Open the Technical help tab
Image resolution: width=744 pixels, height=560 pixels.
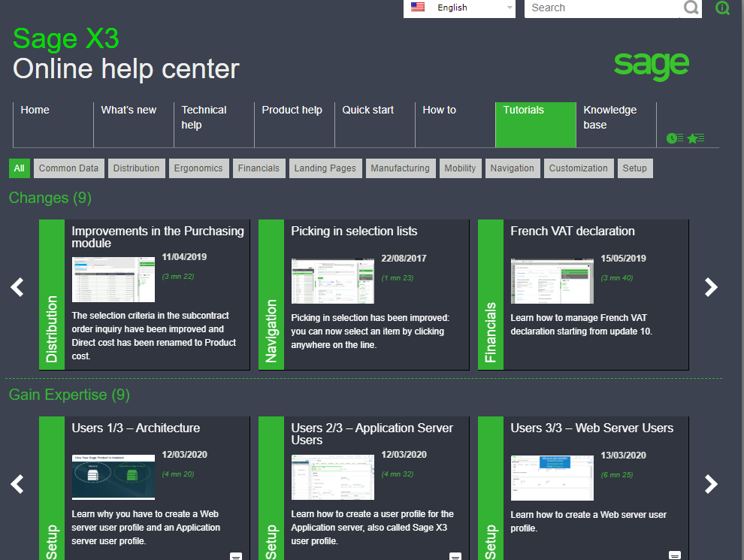pyautogui.click(x=214, y=125)
